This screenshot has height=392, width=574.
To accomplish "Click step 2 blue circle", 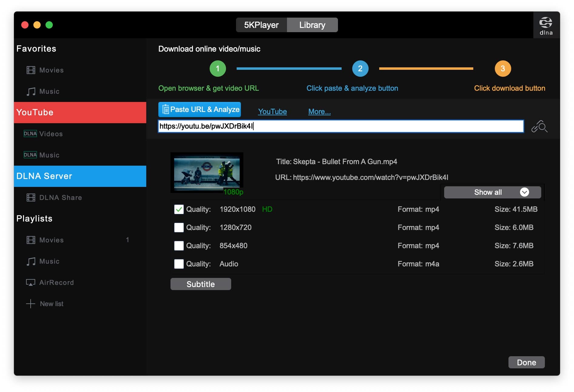I will pyautogui.click(x=360, y=69).
